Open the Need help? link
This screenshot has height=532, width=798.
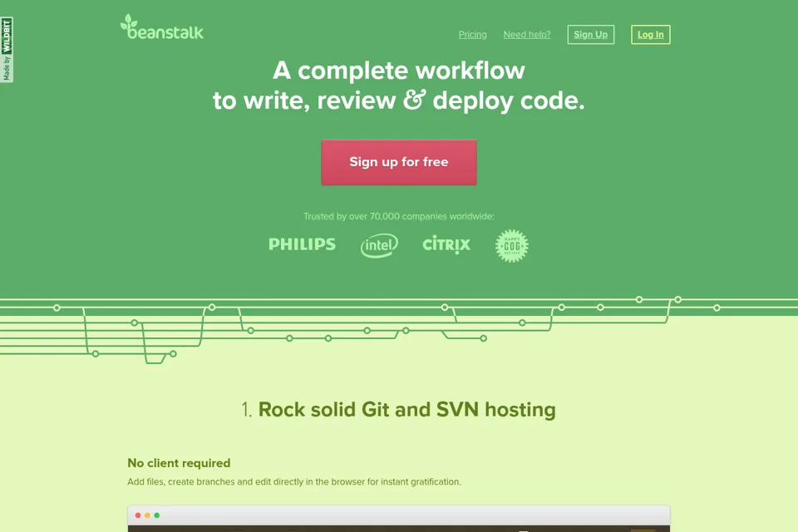(x=527, y=35)
